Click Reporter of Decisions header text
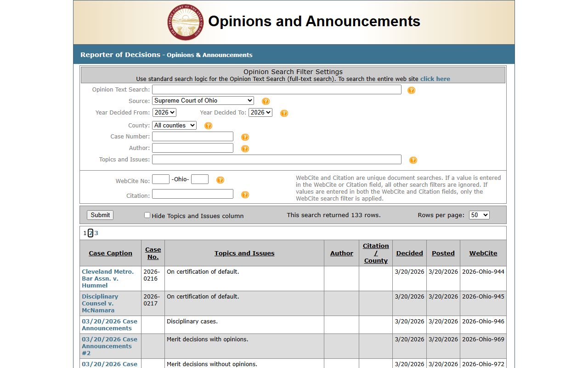The image size is (588, 368). coord(120,54)
